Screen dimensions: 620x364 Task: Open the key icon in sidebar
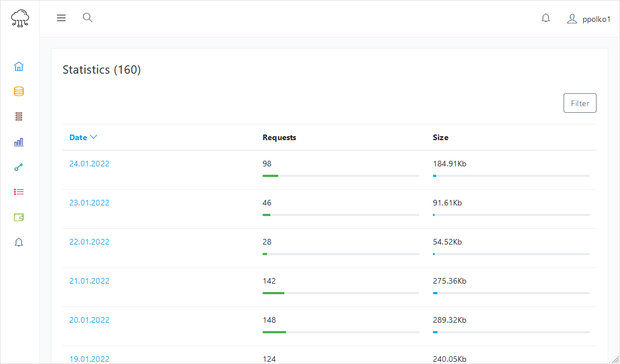19,167
